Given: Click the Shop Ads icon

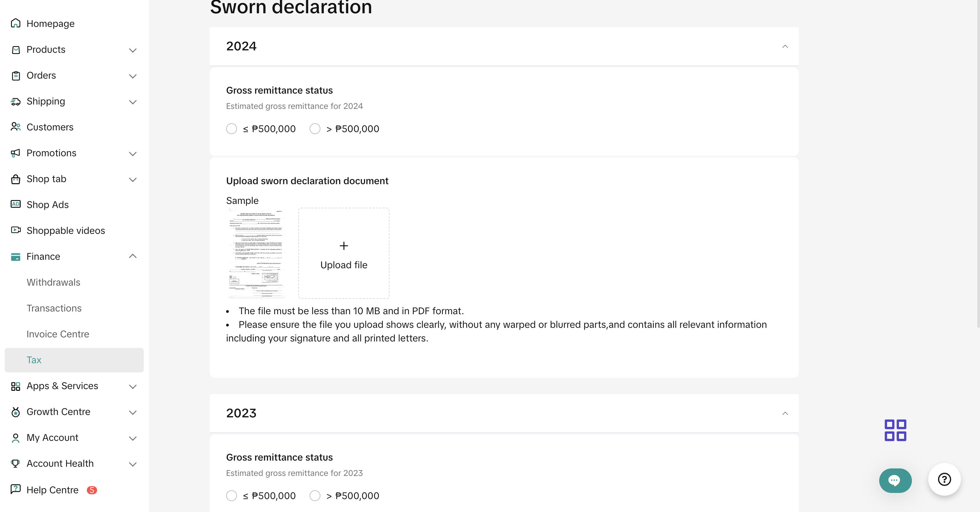Looking at the screenshot, I should (16, 204).
